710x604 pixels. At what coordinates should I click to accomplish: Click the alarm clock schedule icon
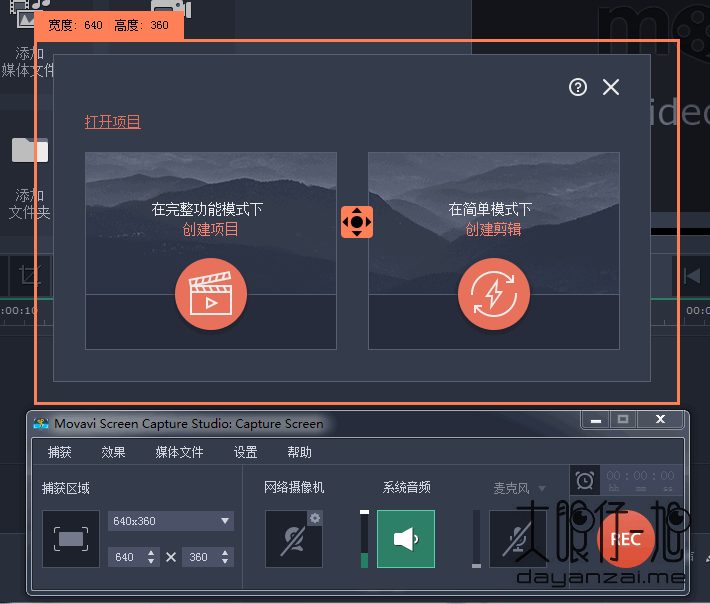584,481
